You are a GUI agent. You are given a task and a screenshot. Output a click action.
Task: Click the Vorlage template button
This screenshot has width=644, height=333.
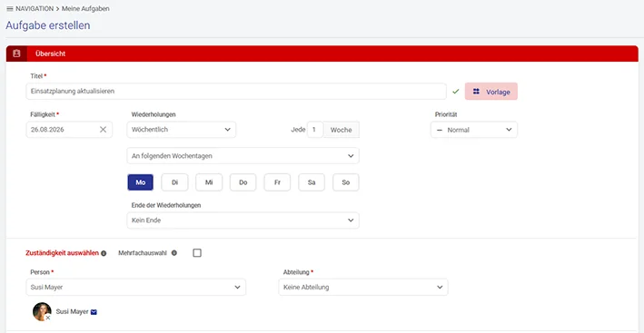pyautogui.click(x=491, y=92)
